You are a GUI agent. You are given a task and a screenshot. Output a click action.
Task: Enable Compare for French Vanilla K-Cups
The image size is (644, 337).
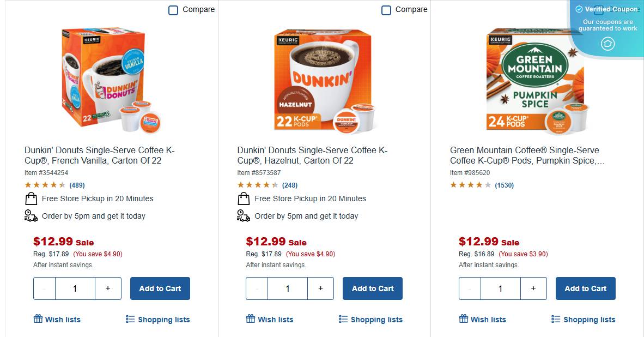pyautogui.click(x=173, y=10)
